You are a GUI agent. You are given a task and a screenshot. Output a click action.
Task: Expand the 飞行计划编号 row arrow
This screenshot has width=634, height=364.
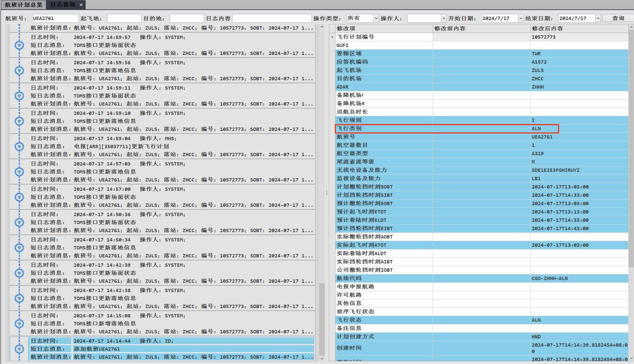pos(332,37)
